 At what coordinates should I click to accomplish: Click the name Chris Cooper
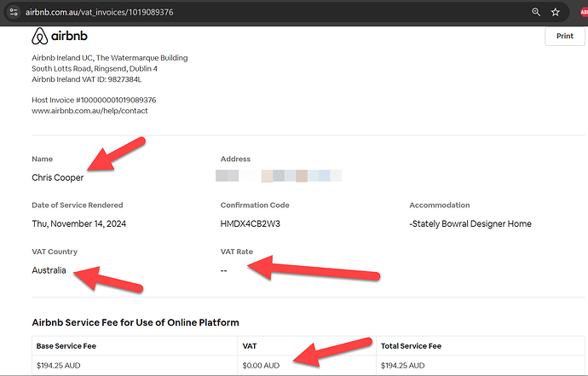58,177
